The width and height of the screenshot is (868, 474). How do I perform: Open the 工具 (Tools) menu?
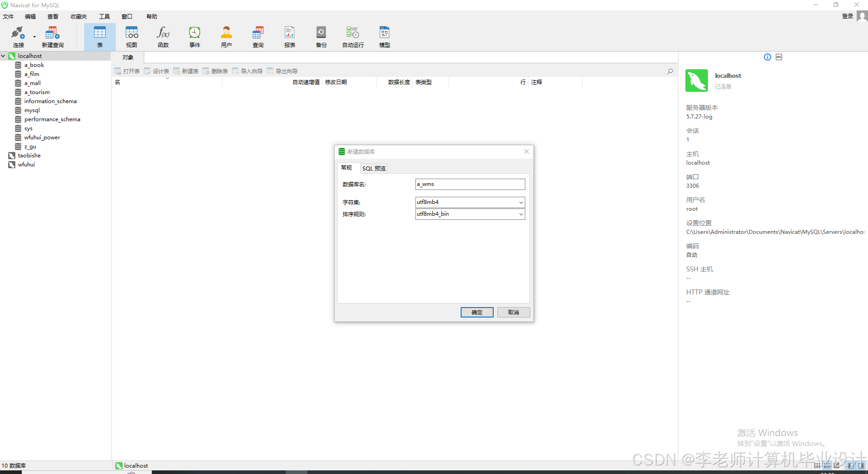tap(104, 16)
